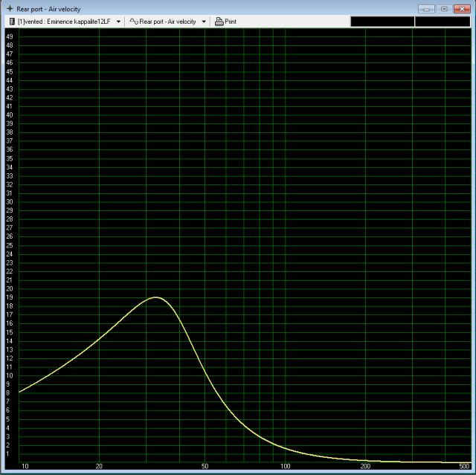
Task: Click the curve icon beside Rear port label
Action: (x=134, y=22)
